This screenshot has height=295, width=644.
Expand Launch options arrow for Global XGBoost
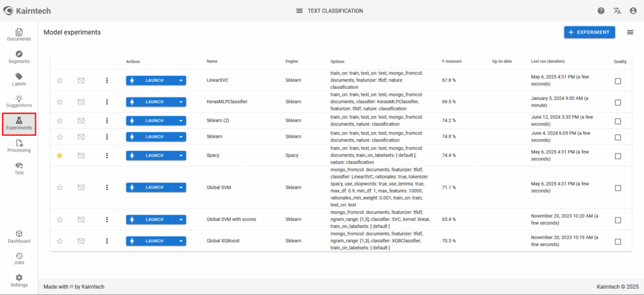click(x=181, y=241)
